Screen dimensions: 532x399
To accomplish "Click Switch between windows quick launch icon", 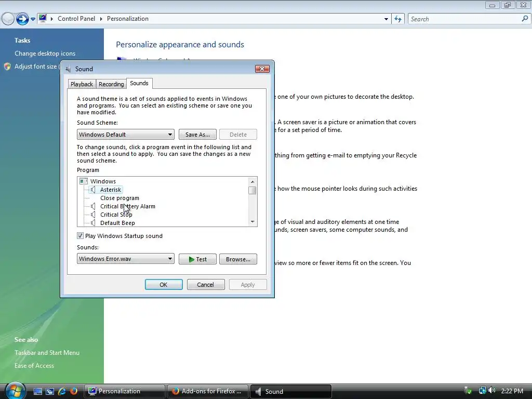I will [49, 391].
